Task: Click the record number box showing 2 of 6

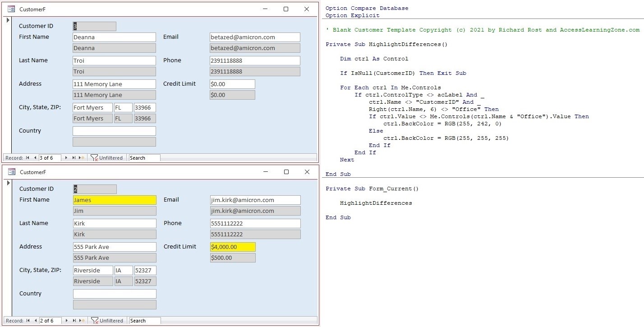Action: pyautogui.click(x=50, y=321)
